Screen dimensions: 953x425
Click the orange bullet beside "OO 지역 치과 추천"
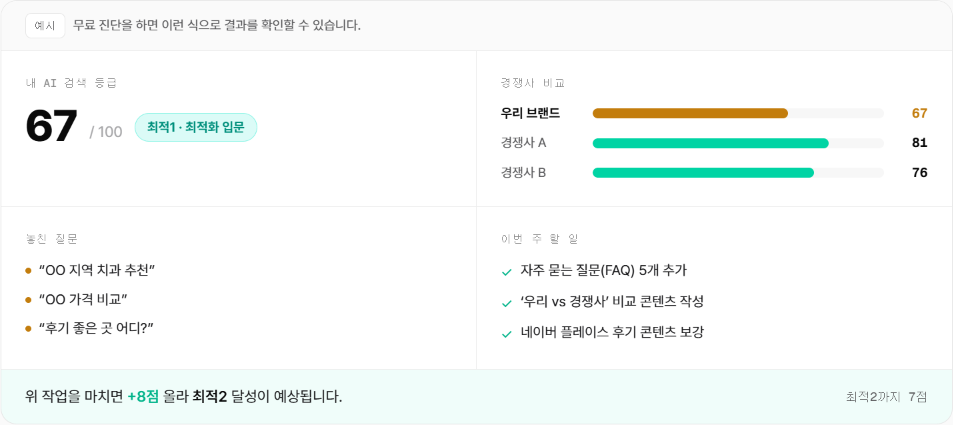point(28,271)
